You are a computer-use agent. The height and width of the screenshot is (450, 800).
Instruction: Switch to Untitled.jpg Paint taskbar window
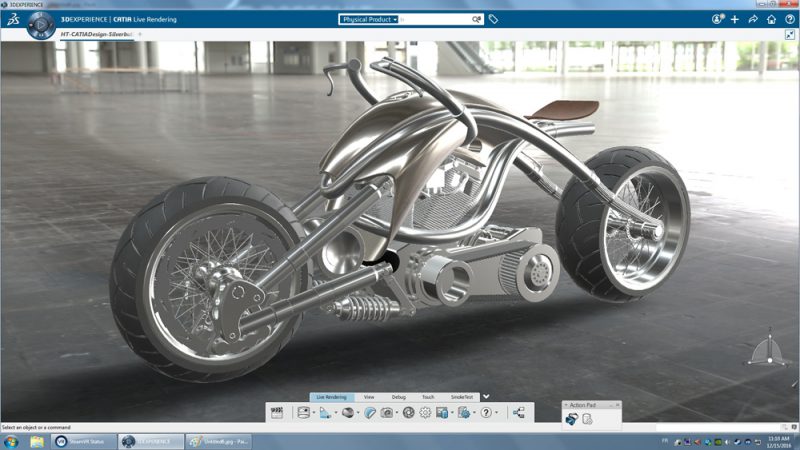pos(218,442)
